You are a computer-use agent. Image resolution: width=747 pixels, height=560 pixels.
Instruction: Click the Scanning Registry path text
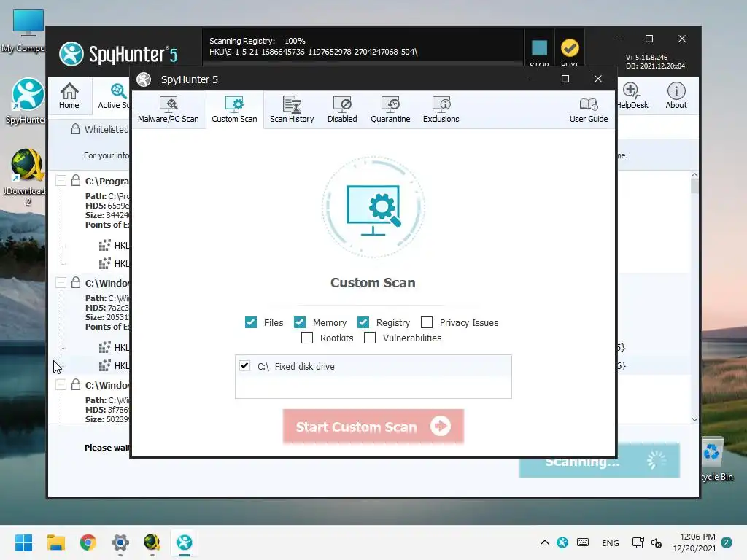point(314,52)
